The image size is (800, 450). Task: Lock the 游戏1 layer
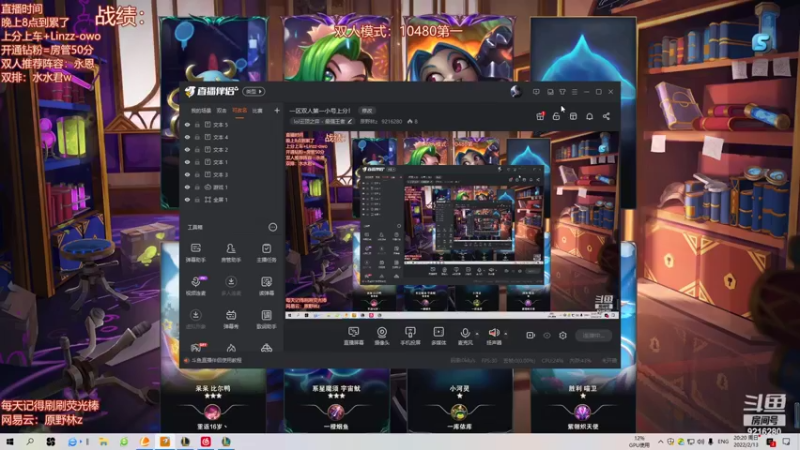tap(197, 187)
